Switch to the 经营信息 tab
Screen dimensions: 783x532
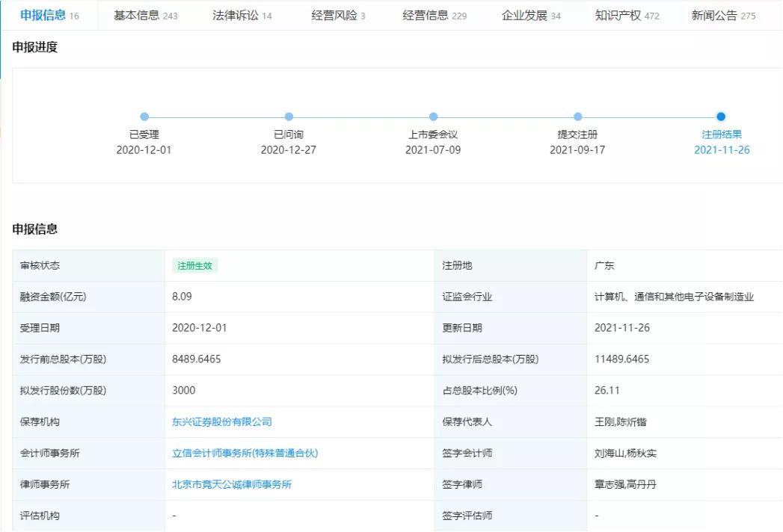point(428,13)
